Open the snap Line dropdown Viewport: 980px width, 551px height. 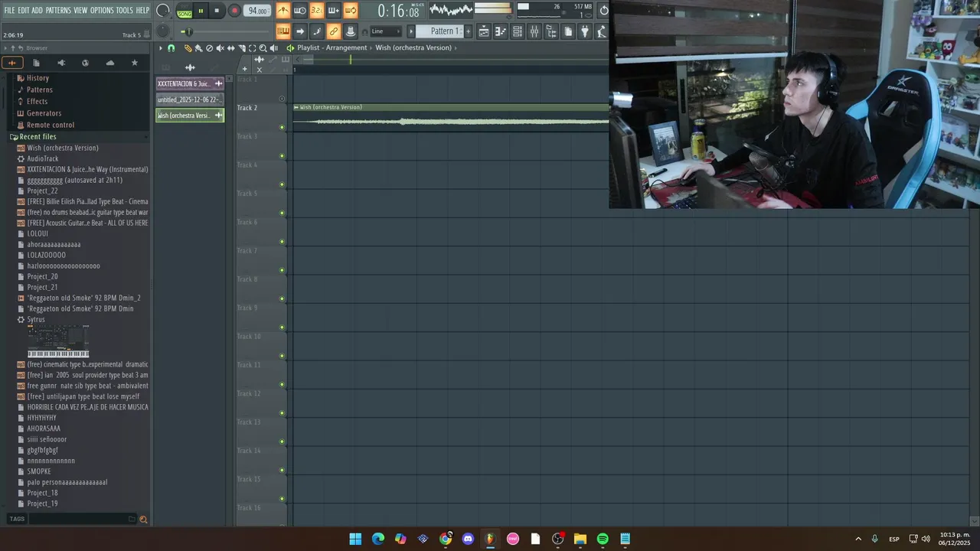coord(385,31)
